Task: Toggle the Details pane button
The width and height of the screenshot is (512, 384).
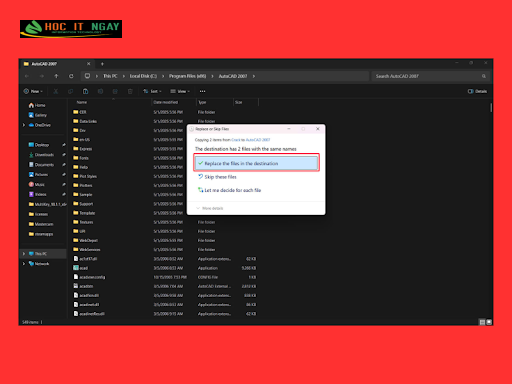Action: coord(477,91)
